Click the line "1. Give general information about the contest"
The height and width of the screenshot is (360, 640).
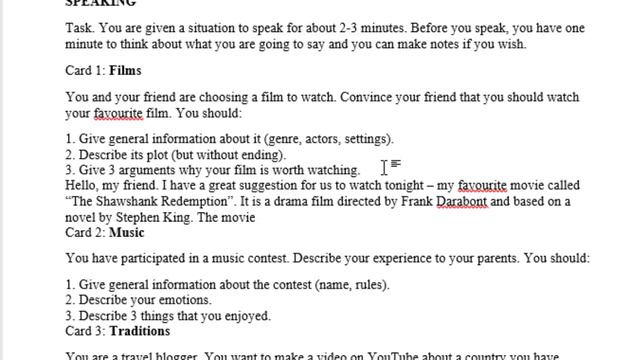(x=227, y=284)
